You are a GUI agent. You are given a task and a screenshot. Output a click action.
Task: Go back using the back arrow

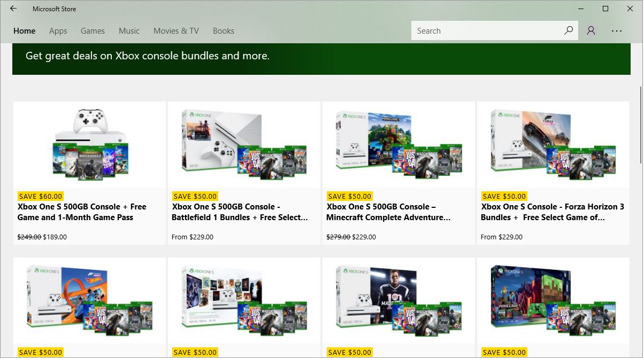click(13, 9)
